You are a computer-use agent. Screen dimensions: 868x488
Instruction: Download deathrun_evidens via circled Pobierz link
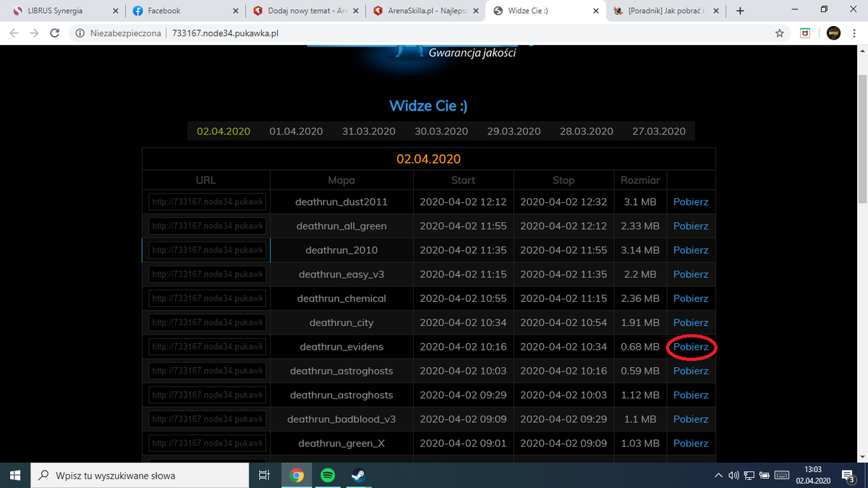691,347
